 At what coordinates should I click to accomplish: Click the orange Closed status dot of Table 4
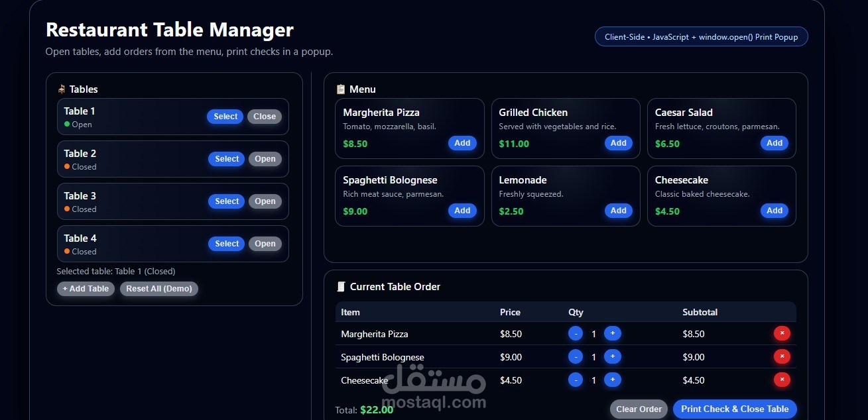(x=67, y=251)
